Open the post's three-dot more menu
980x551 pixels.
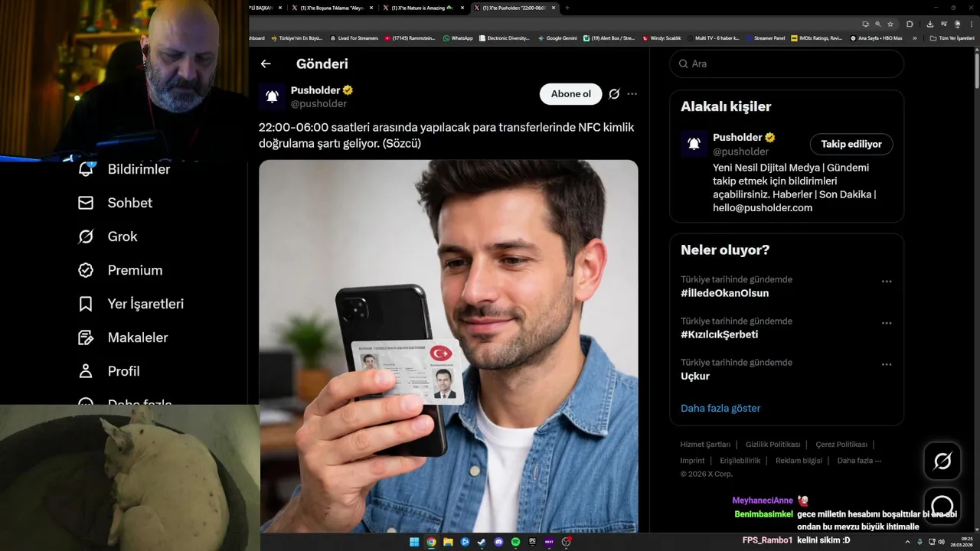pyautogui.click(x=632, y=94)
